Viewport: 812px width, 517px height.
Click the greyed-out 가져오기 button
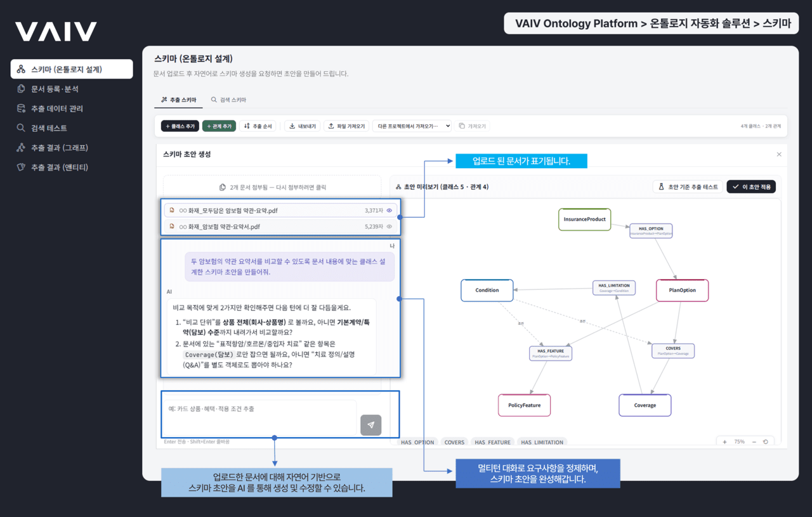point(473,126)
